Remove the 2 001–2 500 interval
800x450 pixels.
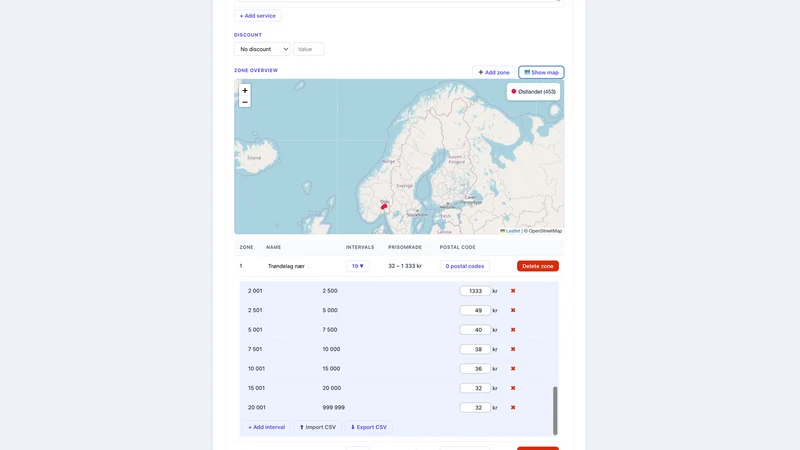tap(513, 291)
